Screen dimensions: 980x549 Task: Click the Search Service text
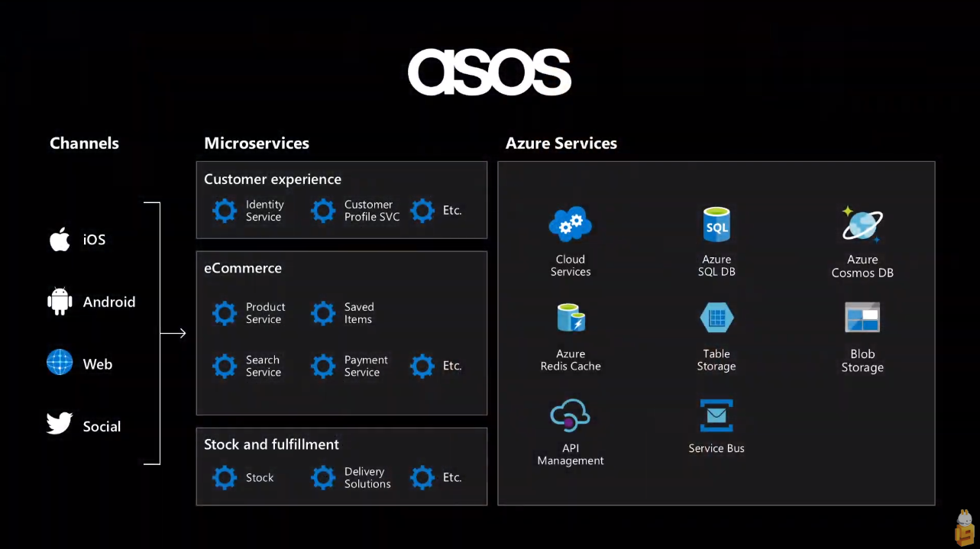pyautogui.click(x=264, y=367)
